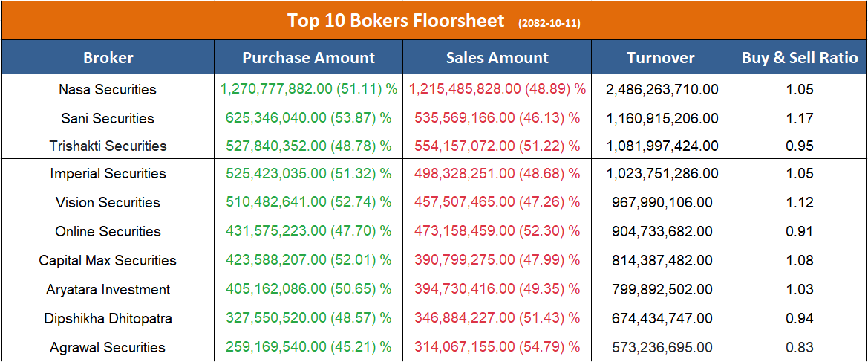Click Online Securities broker name

coord(108,231)
